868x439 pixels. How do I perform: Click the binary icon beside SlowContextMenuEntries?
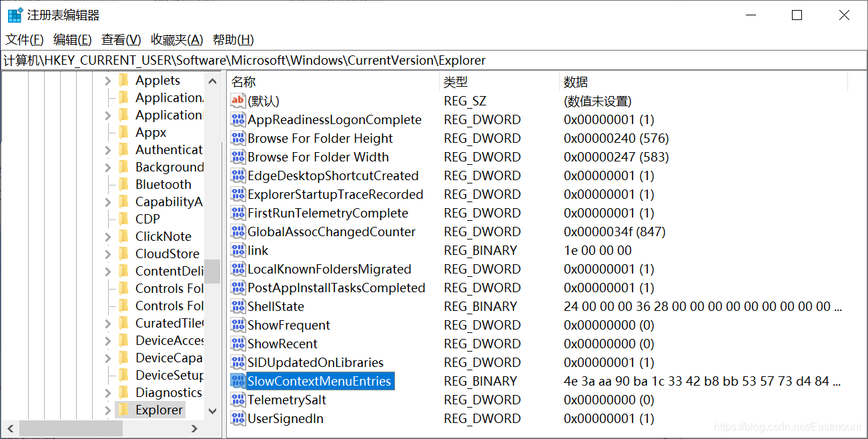238,381
